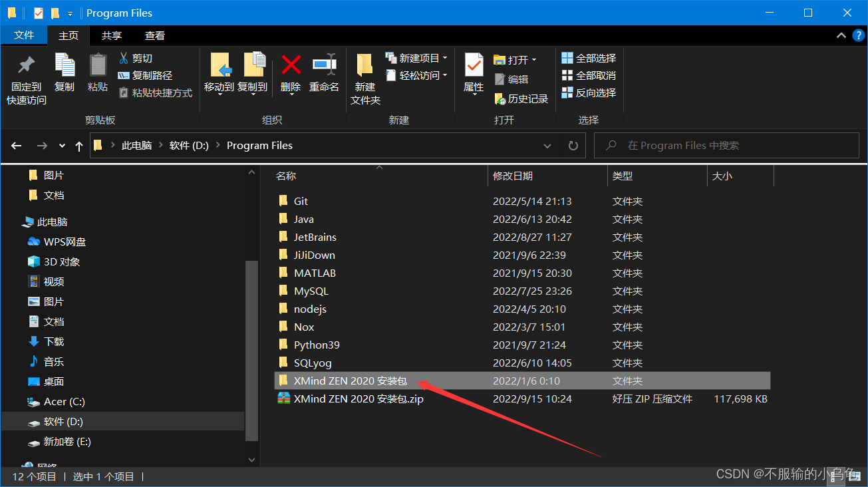This screenshot has width=868, height=487.
Task: Expand the 打开 dropdown arrow
Action: [x=534, y=61]
